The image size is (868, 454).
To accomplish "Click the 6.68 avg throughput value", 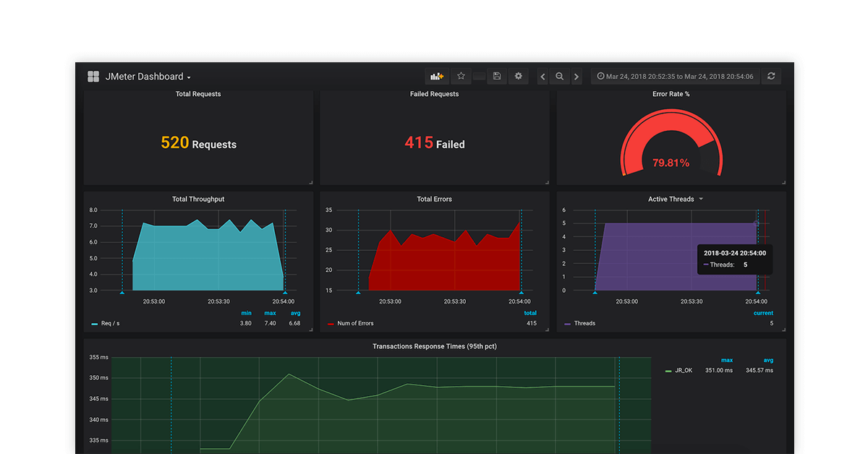I will pyautogui.click(x=294, y=323).
